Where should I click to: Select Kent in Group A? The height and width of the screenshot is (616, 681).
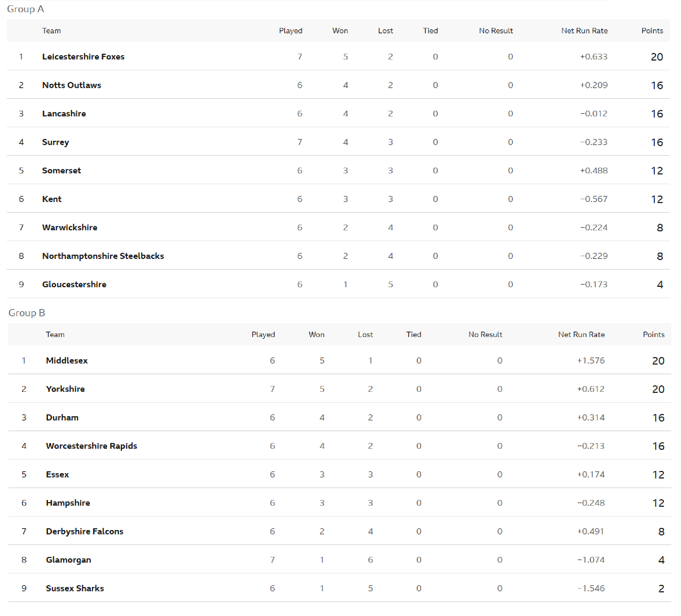pyautogui.click(x=52, y=199)
